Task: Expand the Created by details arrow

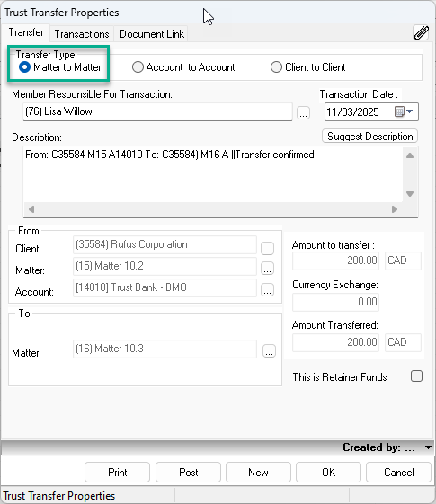Action: pyautogui.click(x=428, y=447)
